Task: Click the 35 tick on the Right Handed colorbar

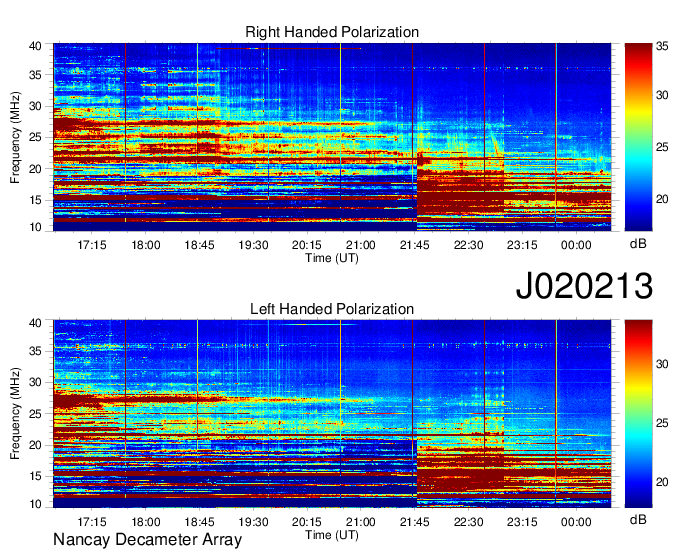Action: (x=662, y=46)
